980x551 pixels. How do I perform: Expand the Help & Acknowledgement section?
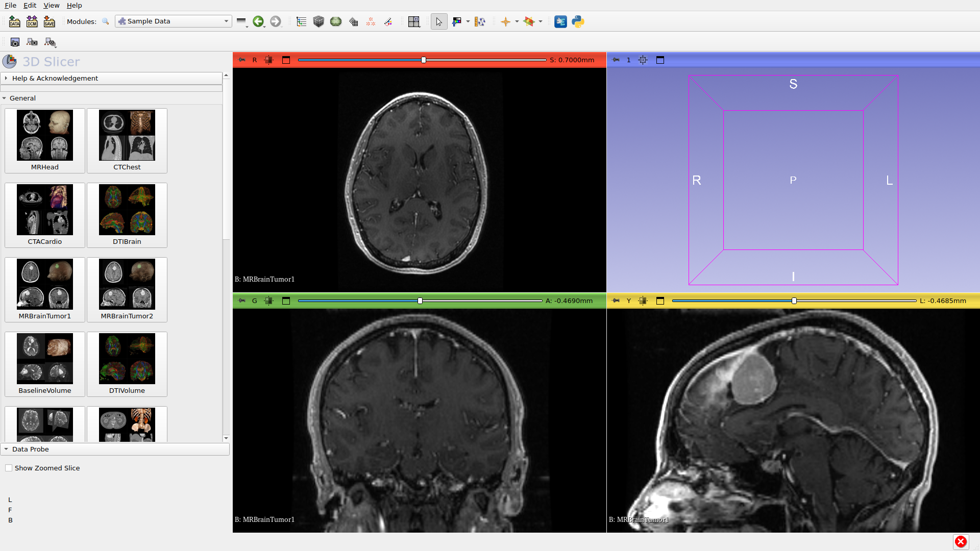click(x=55, y=78)
